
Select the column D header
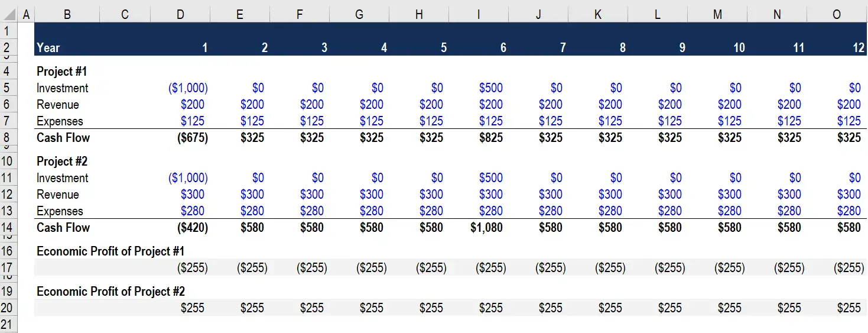click(x=180, y=15)
